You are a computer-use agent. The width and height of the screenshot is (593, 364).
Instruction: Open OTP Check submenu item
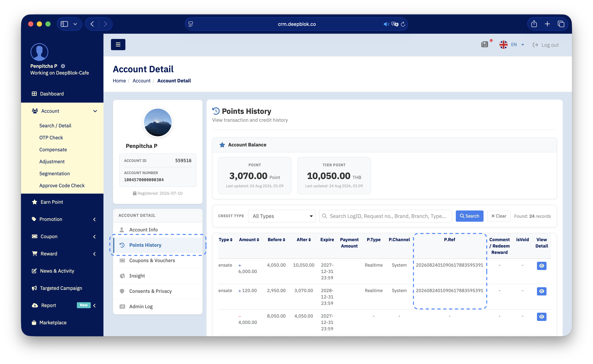coord(51,138)
